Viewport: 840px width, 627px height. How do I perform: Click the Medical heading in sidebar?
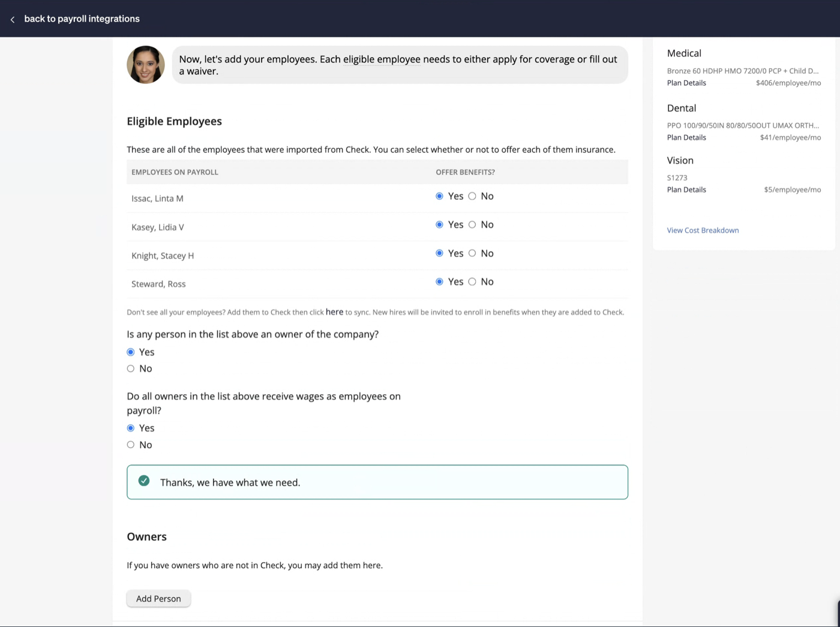pos(684,53)
